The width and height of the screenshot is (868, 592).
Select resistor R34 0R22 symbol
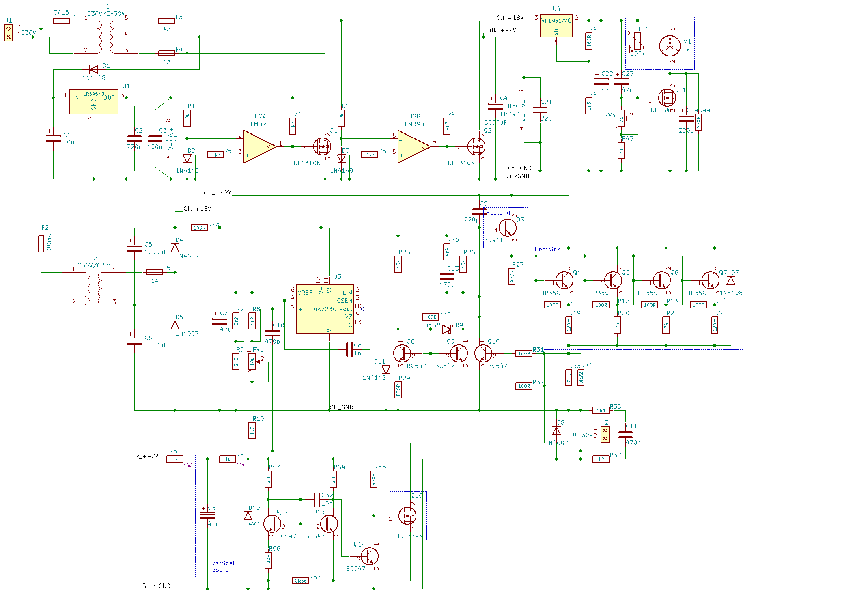[581, 378]
